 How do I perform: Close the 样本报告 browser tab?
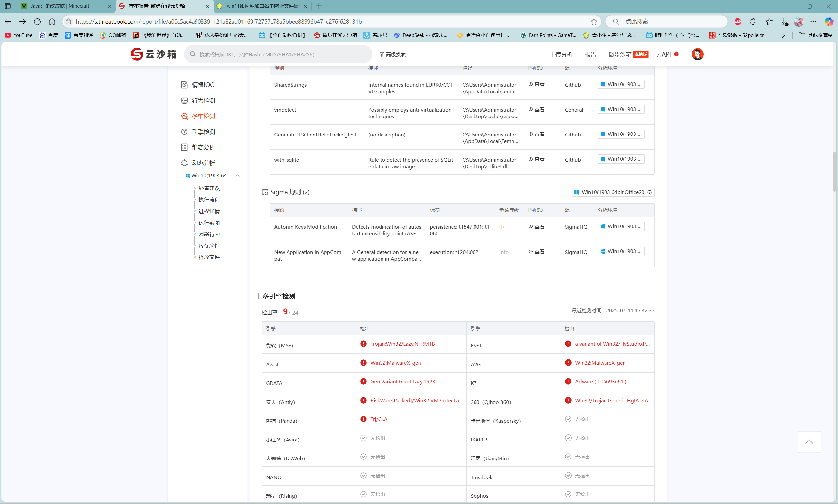click(207, 6)
